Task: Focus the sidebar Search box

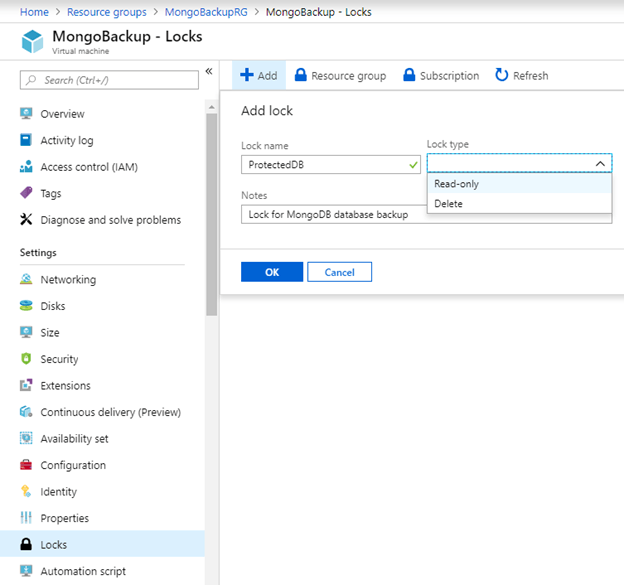Action: 109,80
